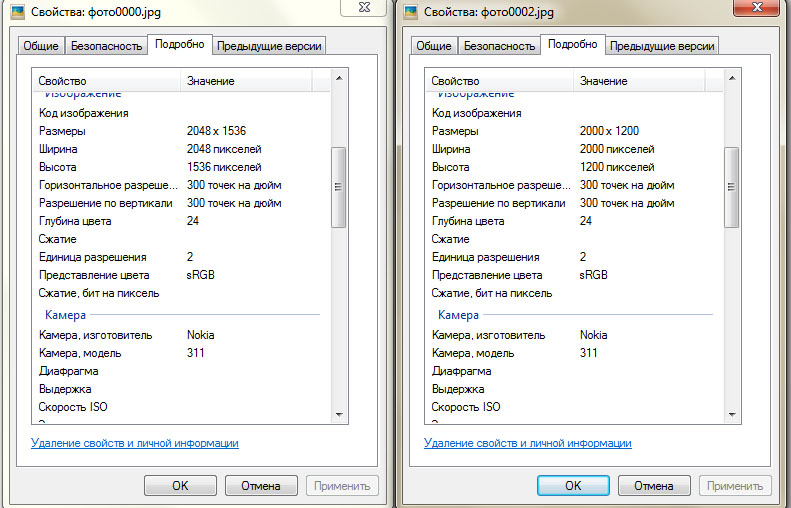Select Скорость ISO row in фото0000.jpg window

coord(182,407)
